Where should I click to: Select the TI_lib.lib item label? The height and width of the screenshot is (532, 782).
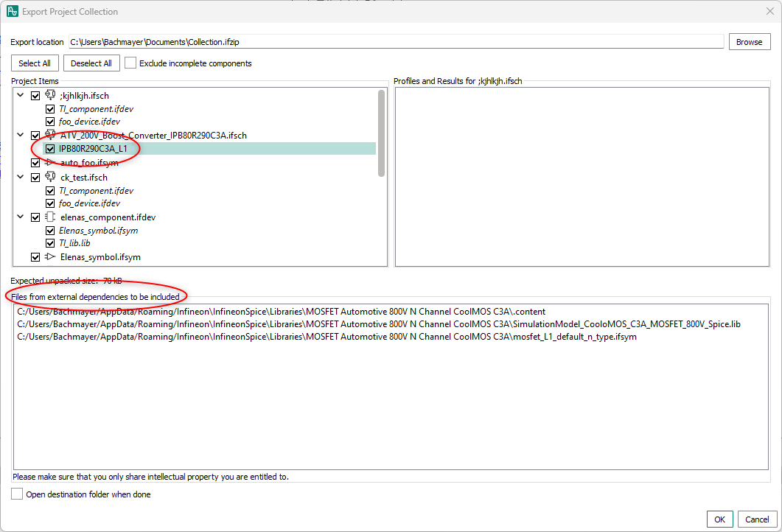pyautogui.click(x=74, y=243)
